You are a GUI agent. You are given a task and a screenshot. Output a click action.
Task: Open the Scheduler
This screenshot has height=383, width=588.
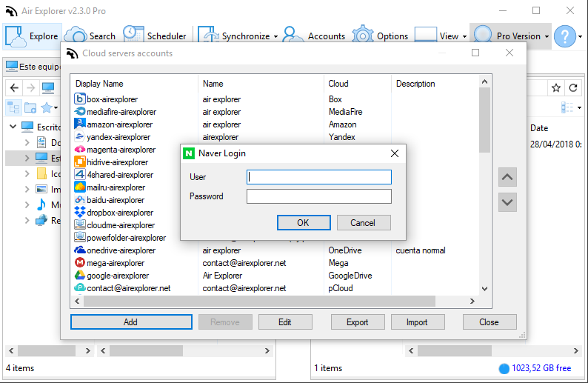coord(156,36)
